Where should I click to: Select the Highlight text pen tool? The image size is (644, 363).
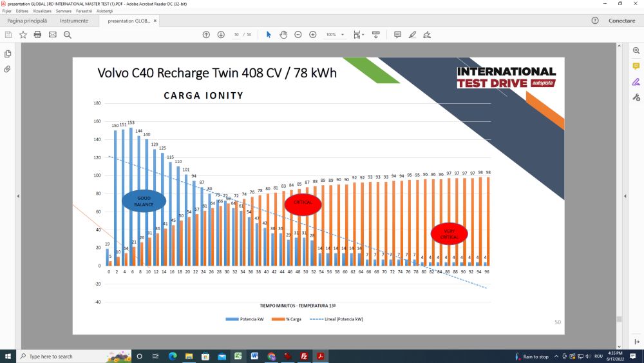(412, 35)
